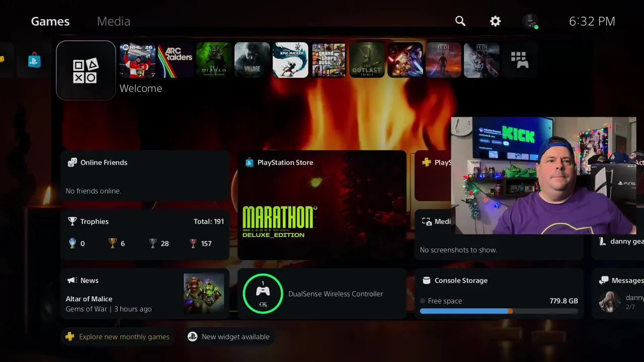This screenshot has height=362, width=644.
Task: Launch the Jedi Survivor sunset tile
Action: [x=443, y=60]
